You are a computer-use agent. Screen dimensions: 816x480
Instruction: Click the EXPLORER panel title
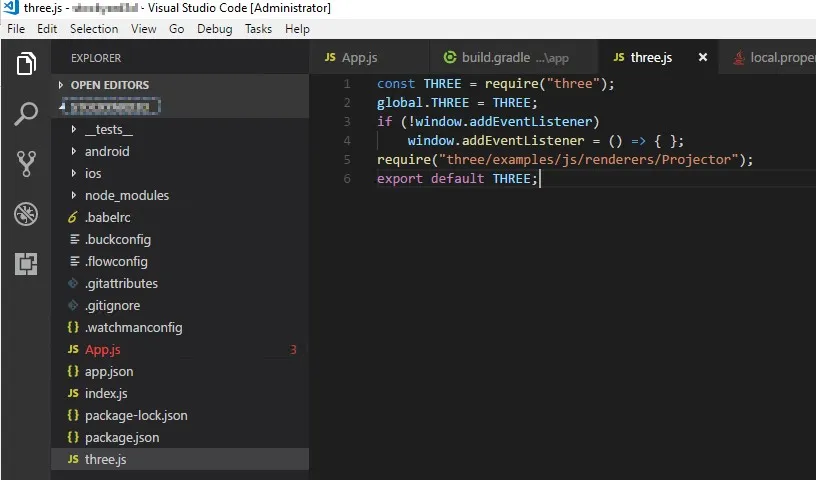(x=96, y=58)
